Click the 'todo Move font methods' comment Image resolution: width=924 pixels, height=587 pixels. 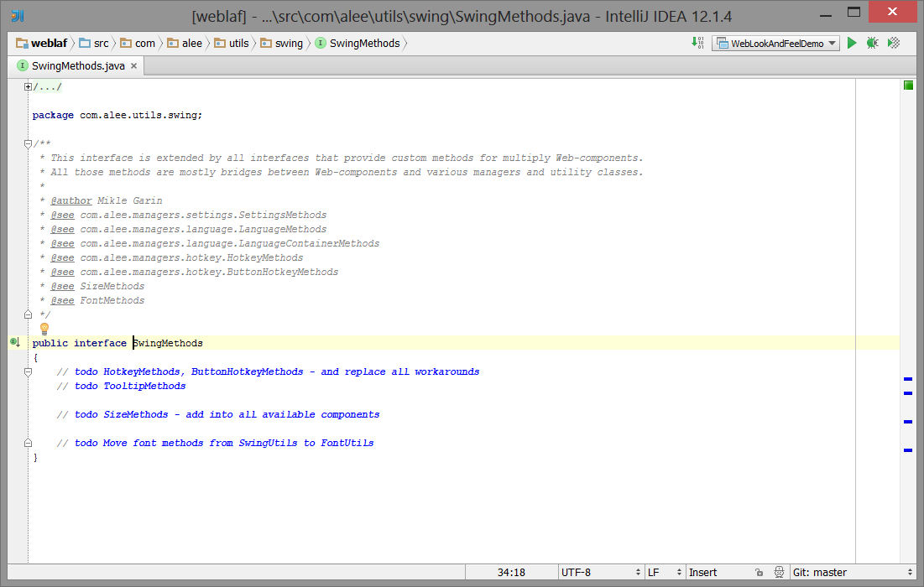coord(215,443)
